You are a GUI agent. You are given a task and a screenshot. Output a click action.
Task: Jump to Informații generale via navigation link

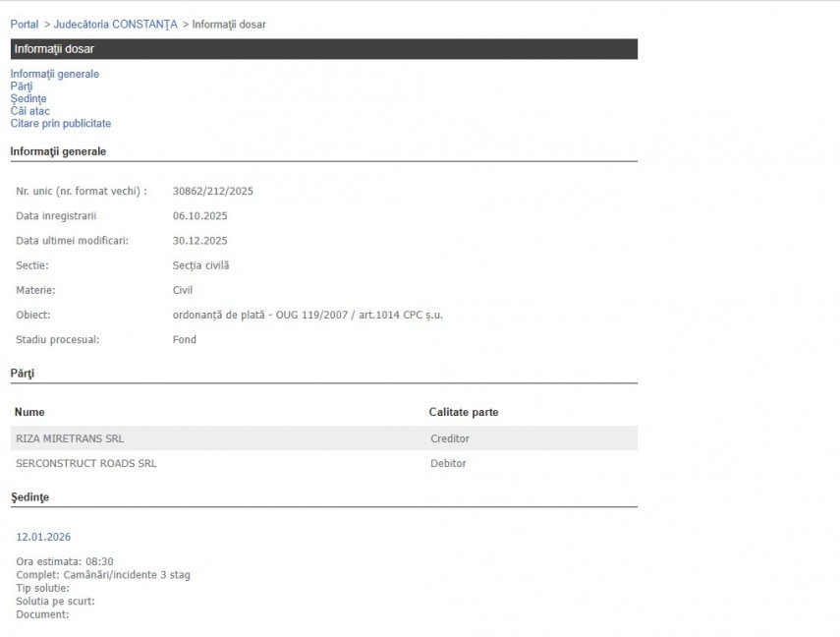coord(54,74)
